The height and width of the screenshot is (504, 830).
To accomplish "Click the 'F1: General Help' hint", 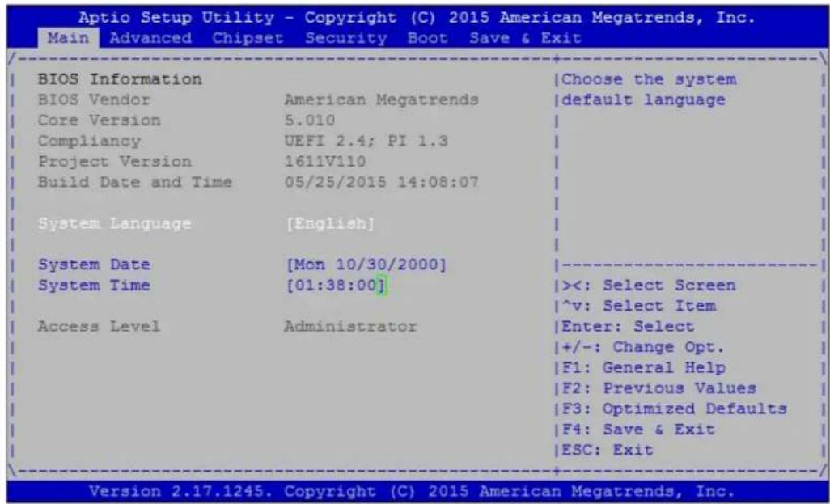I will (643, 367).
